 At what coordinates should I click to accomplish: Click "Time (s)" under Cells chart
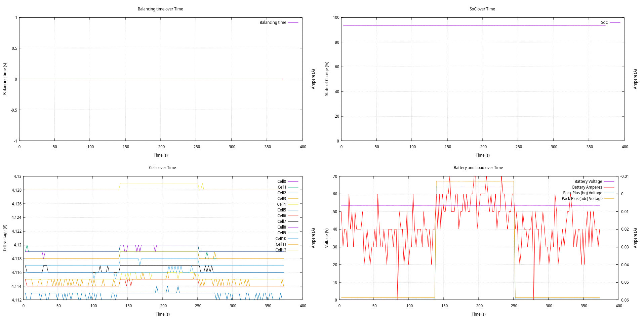(163, 314)
